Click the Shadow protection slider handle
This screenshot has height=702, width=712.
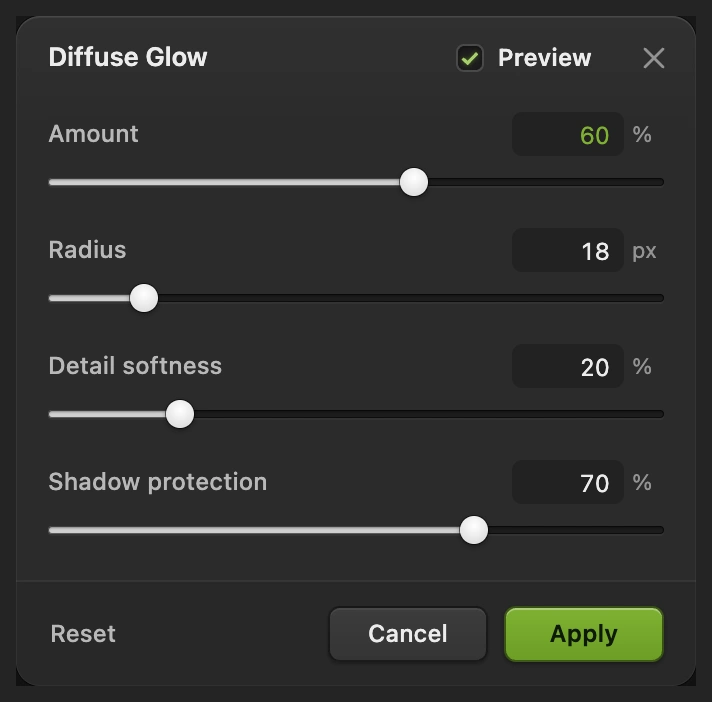[x=474, y=530]
